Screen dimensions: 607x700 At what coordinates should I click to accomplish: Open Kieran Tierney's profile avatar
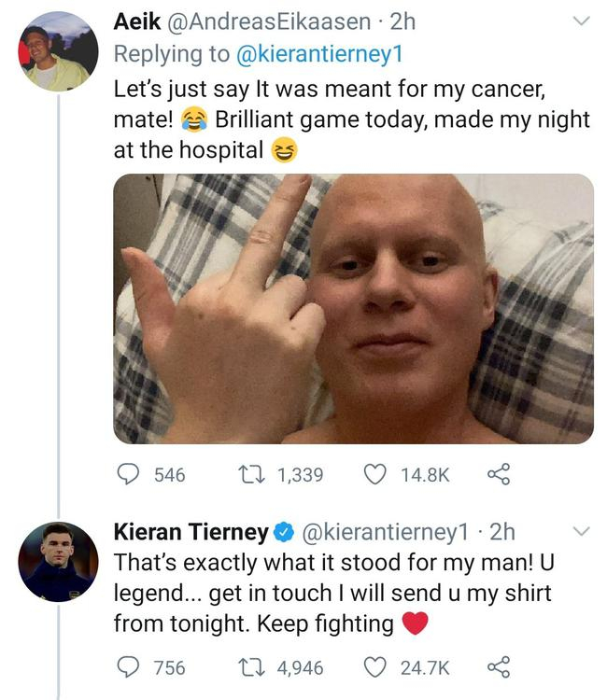click(58, 562)
